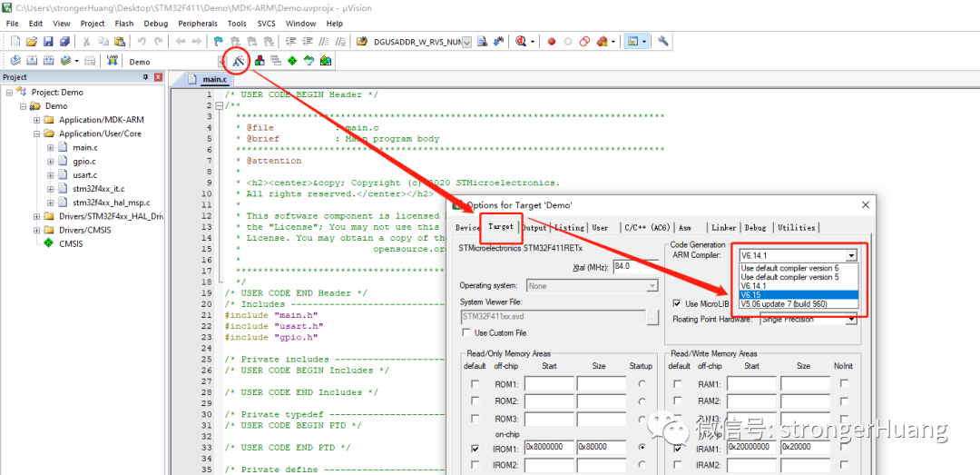Browse for System Viewer File button
The width and height of the screenshot is (980, 475).
pyautogui.click(x=652, y=317)
